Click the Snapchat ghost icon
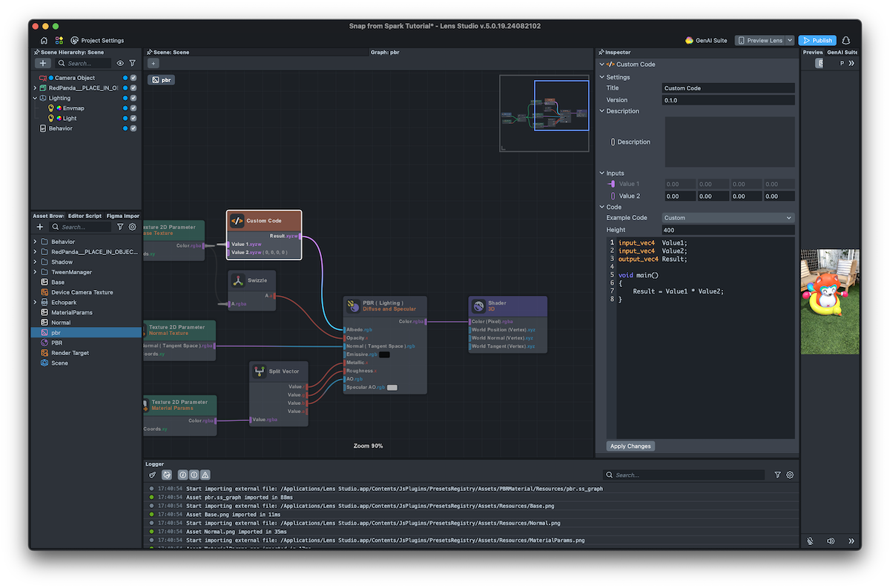Viewport: 890px width, 588px height. click(846, 40)
